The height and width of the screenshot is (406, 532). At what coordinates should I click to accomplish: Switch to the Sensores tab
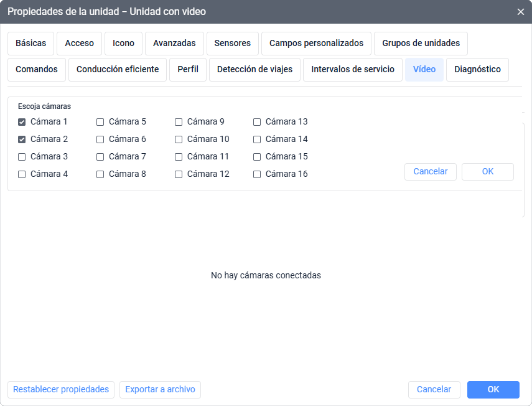click(x=233, y=44)
